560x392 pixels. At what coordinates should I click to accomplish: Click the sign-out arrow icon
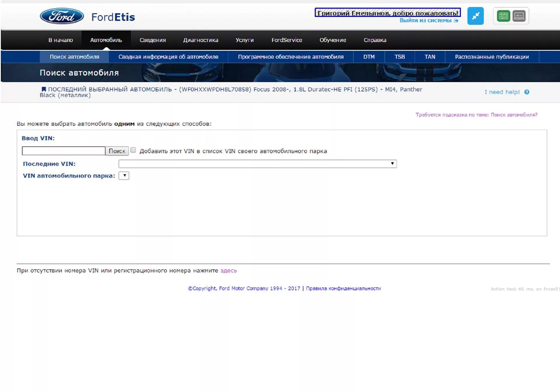[x=456, y=21]
